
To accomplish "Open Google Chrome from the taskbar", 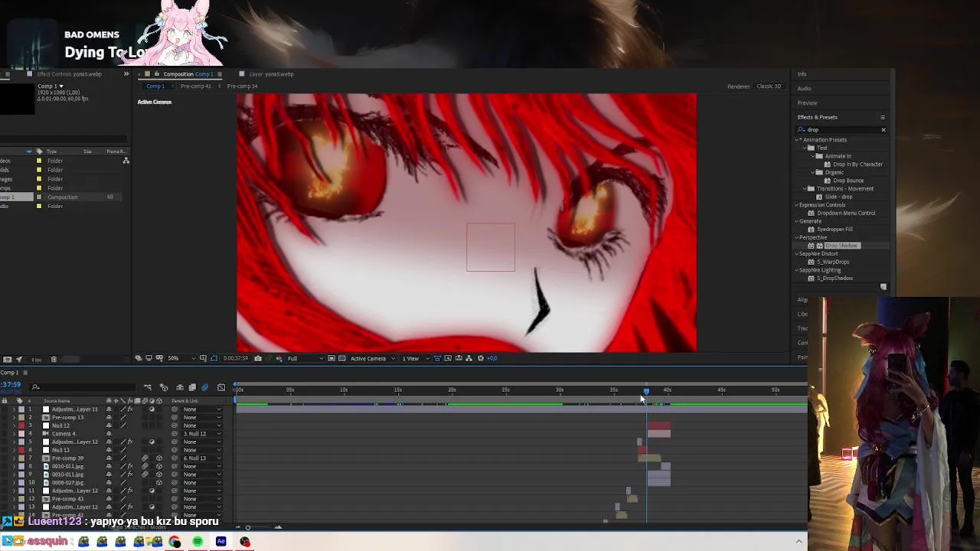I will pyautogui.click(x=175, y=542).
